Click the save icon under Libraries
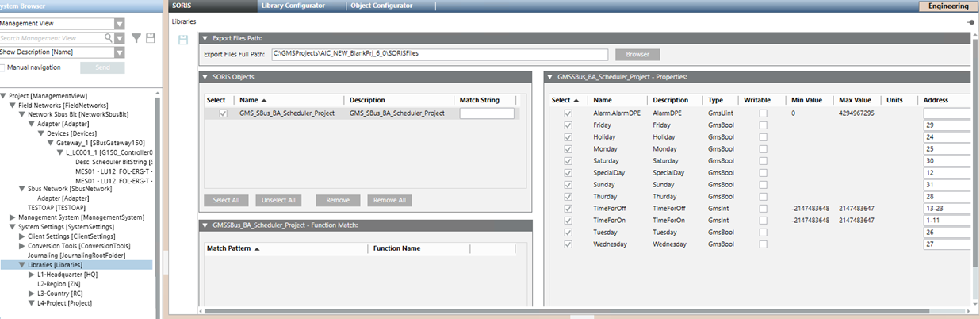Image resolution: width=980 pixels, height=319 pixels. pyautogui.click(x=184, y=40)
